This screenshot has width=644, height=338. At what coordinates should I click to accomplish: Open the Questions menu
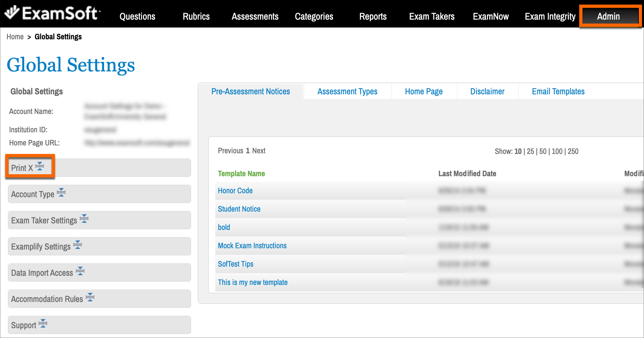[x=137, y=16]
